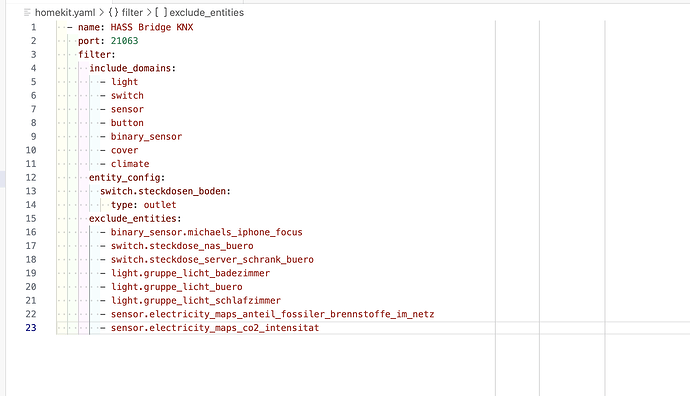690x396 pixels.
Task: Click the 'button' domain entry
Action: pyautogui.click(x=127, y=123)
